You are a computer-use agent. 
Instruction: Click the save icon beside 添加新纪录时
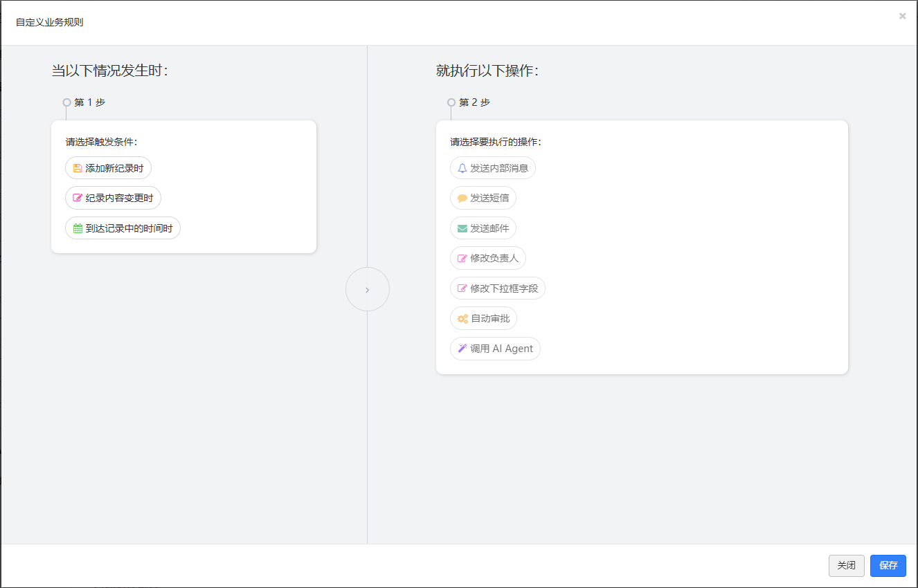point(78,168)
